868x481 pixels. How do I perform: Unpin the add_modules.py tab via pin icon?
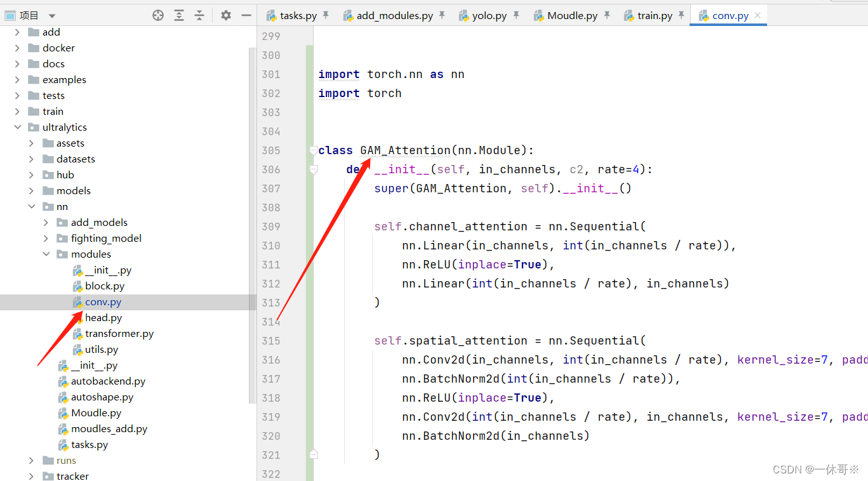pyautogui.click(x=442, y=15)
